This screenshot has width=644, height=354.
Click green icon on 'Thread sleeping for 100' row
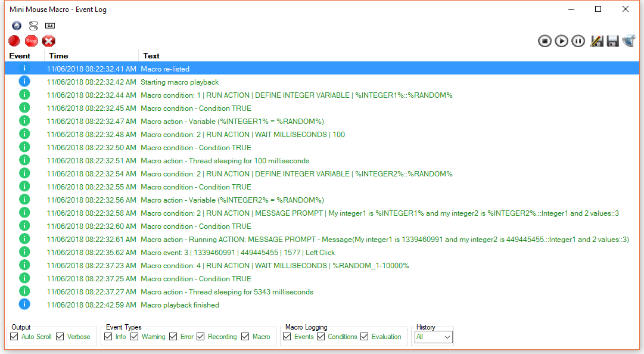pyautogui.click(x=24, y=160)
